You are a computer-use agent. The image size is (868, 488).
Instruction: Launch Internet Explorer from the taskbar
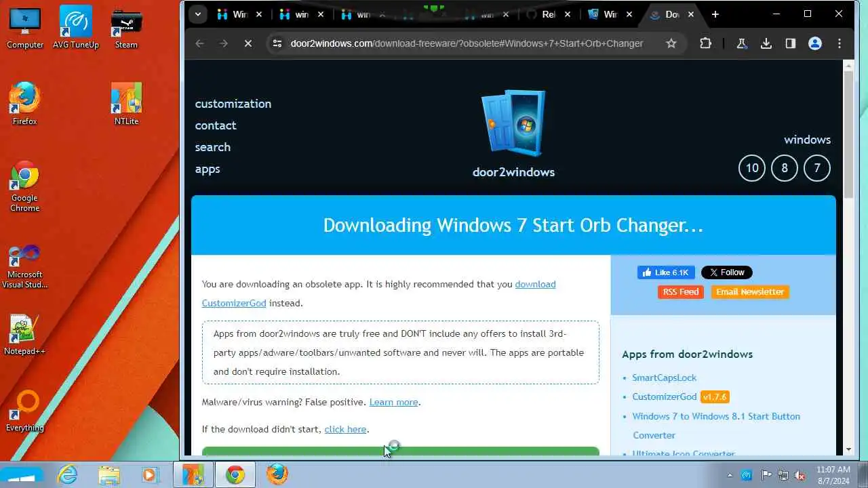tap(67, 474)
